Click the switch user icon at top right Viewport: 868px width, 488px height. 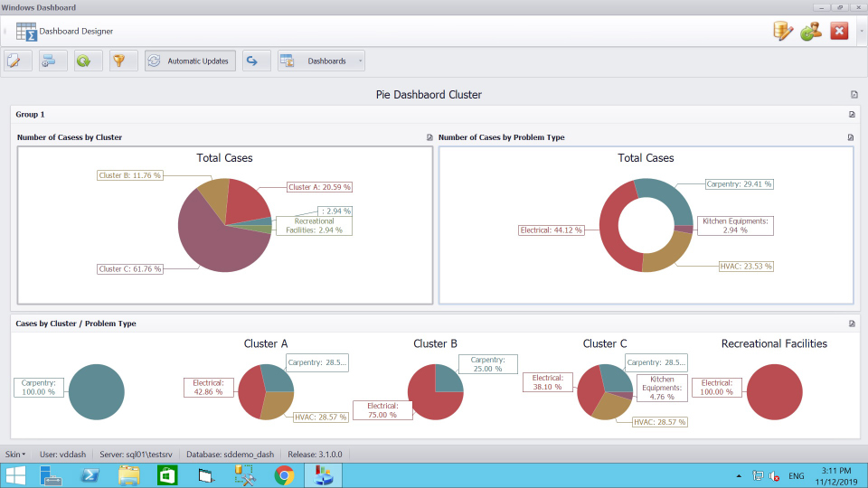click(x=811, y=31)
